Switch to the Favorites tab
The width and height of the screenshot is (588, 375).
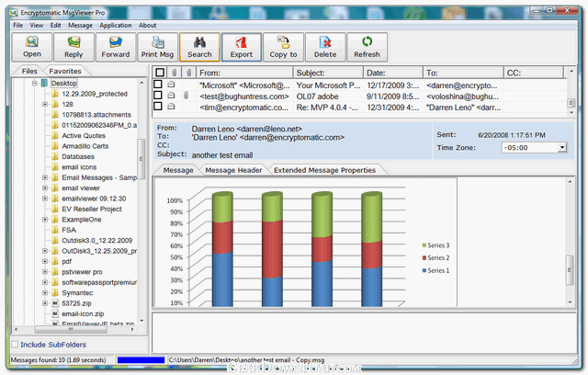tap(65, 71)
